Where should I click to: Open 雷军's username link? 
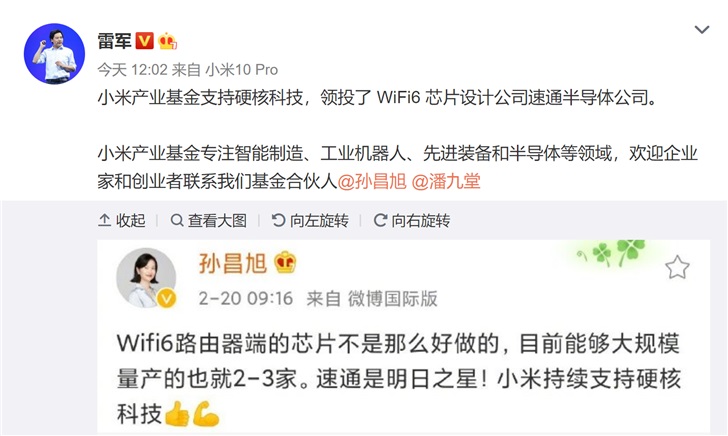[114, 41]
